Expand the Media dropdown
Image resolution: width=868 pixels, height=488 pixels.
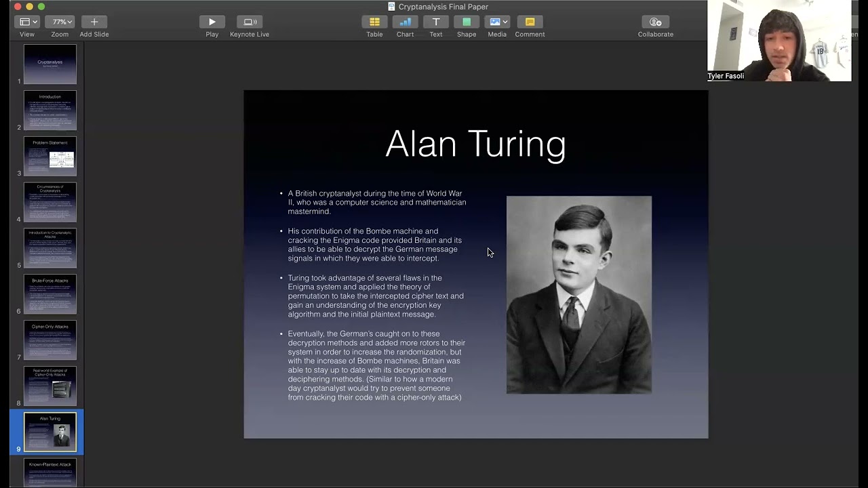(x=498, y=22)
